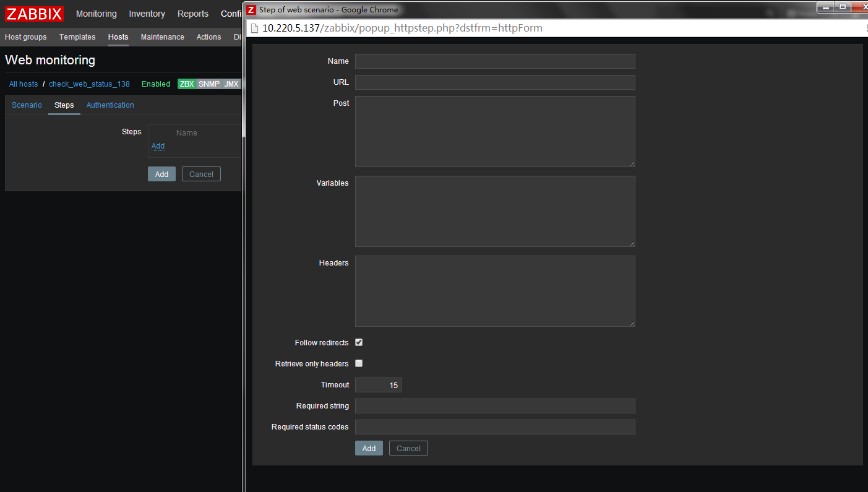The image size is (868, 492).
Task: Click the ZBX availability badge
Action: (187, 84)
